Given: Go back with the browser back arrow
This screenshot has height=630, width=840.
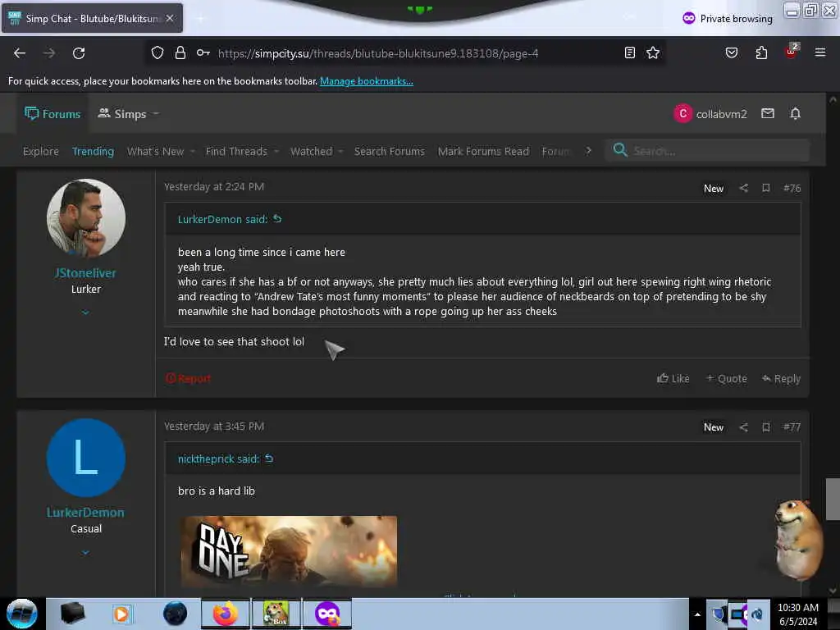Looking at the screenshot, I should tap(20, 53).
